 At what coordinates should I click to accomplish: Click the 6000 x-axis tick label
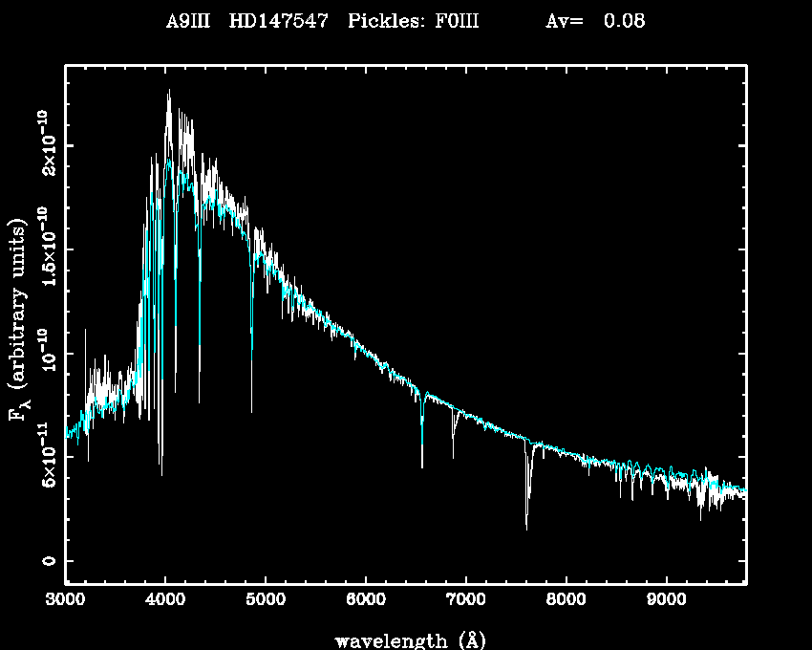pos(365,601)
